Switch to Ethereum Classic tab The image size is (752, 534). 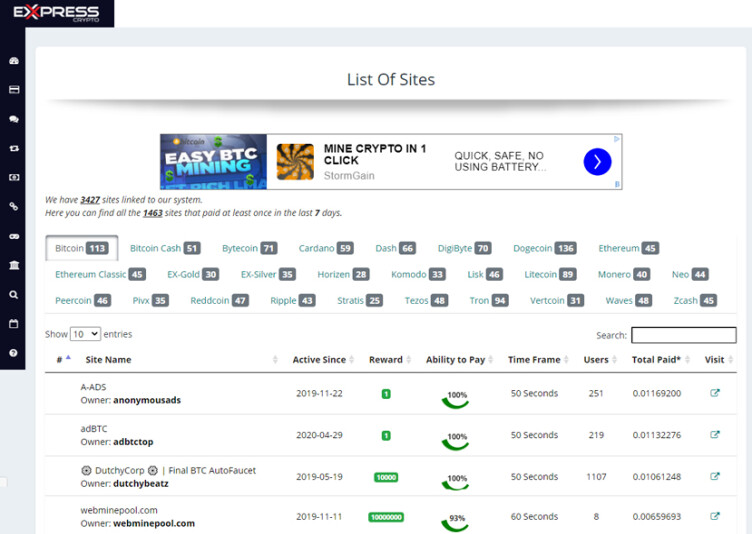[x=100, y=274]
